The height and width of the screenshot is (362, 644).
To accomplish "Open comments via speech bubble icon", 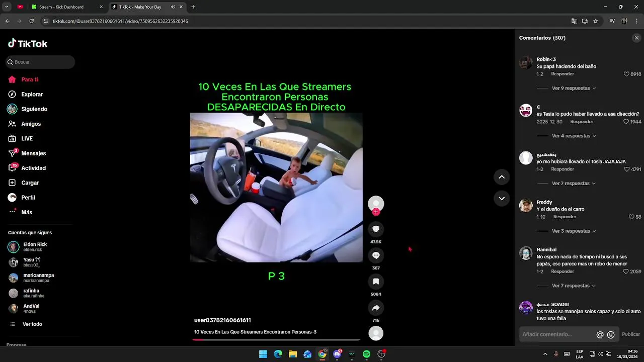I will coord(376,255).
